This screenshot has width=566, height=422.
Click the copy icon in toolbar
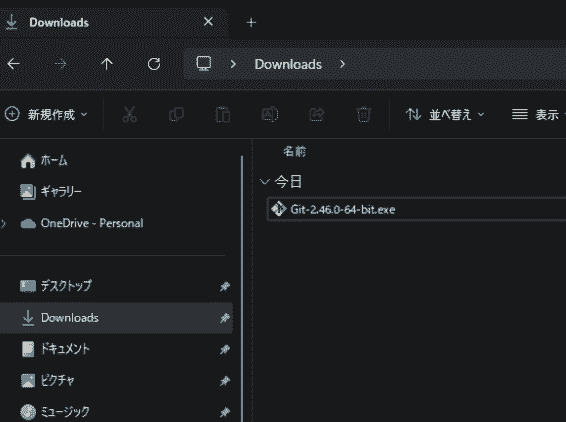click(177, 114)
